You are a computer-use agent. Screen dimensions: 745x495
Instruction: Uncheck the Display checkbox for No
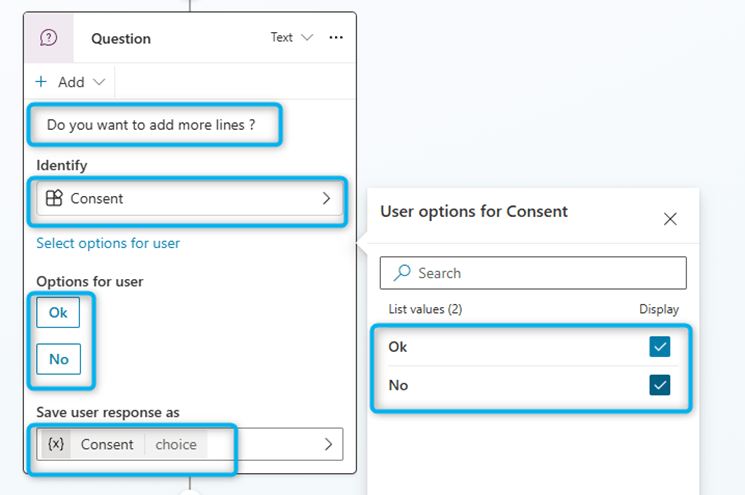coord(659,385)
